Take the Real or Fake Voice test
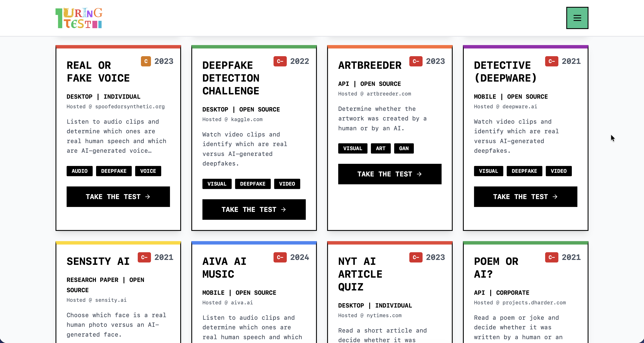The height and width of the screenshot is (343, 644). 118,196
